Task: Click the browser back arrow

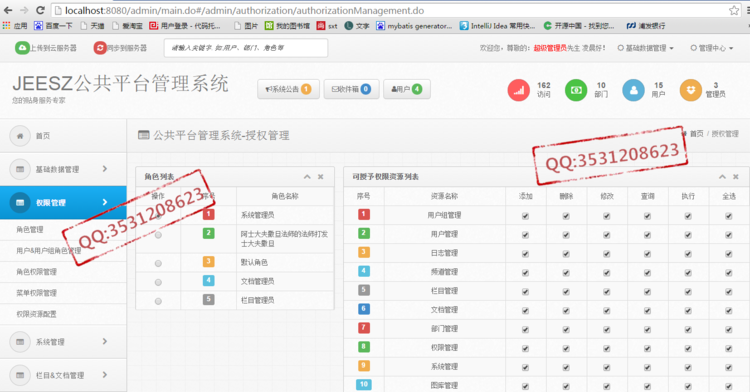Action: 8,10
